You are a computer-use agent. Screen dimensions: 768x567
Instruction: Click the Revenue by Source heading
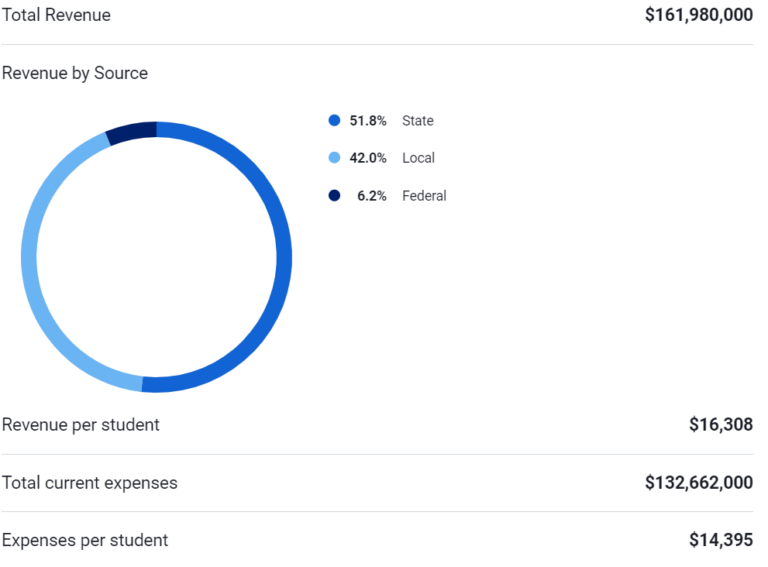[x=75, y=73]
